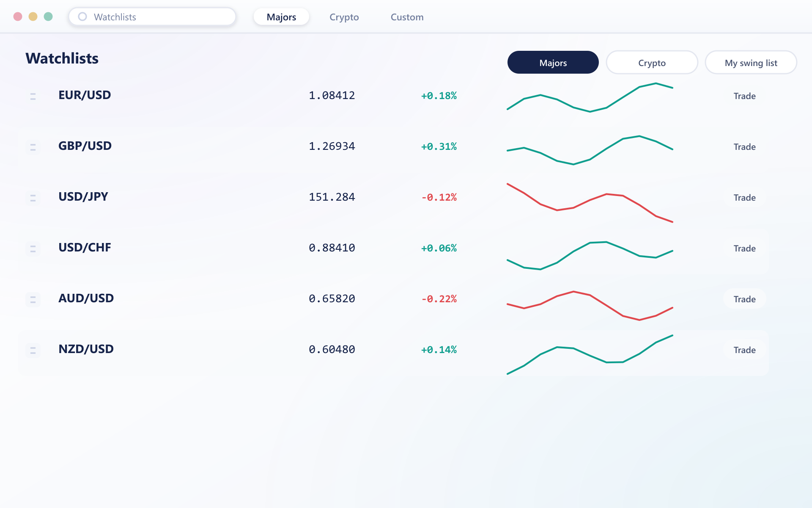Image resolution: width=812 pixels, height=508 pixels.
Task: Switch to the Crypto tab in top bar
Action: point(344,17)
